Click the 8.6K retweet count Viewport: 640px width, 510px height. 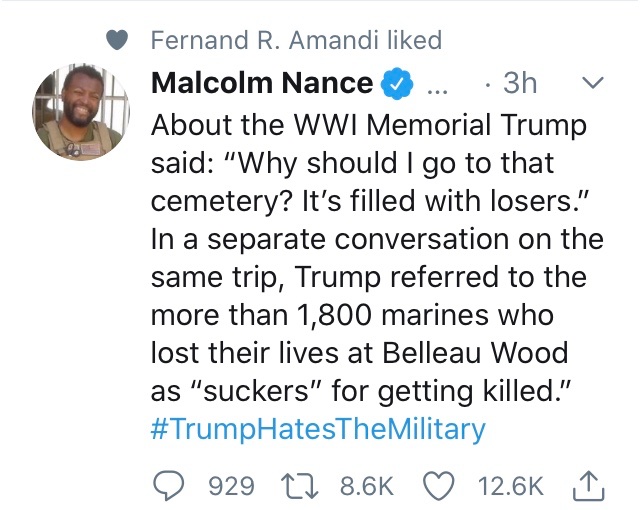(x=367, y=486)
